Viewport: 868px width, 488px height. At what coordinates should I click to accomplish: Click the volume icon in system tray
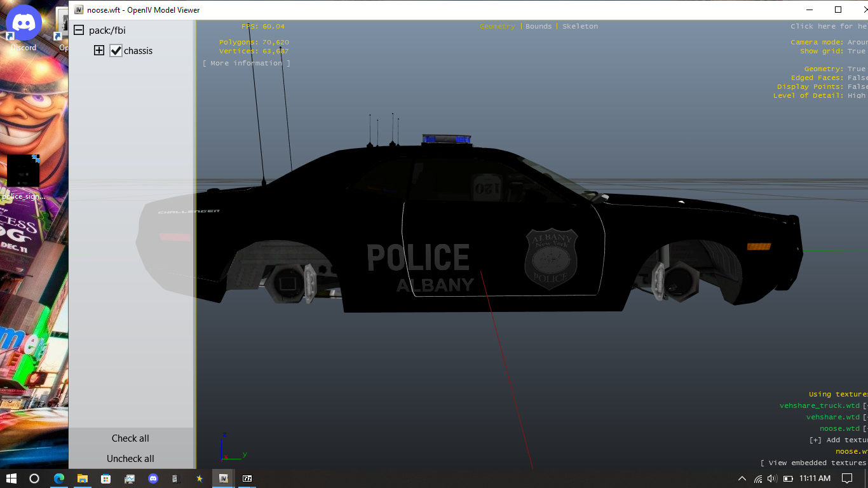[772, 478]
